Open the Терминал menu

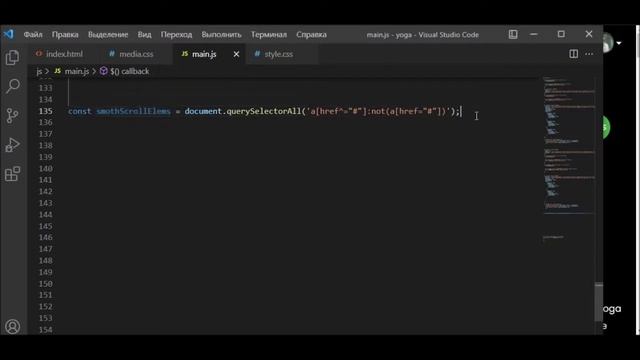[269, 35]
